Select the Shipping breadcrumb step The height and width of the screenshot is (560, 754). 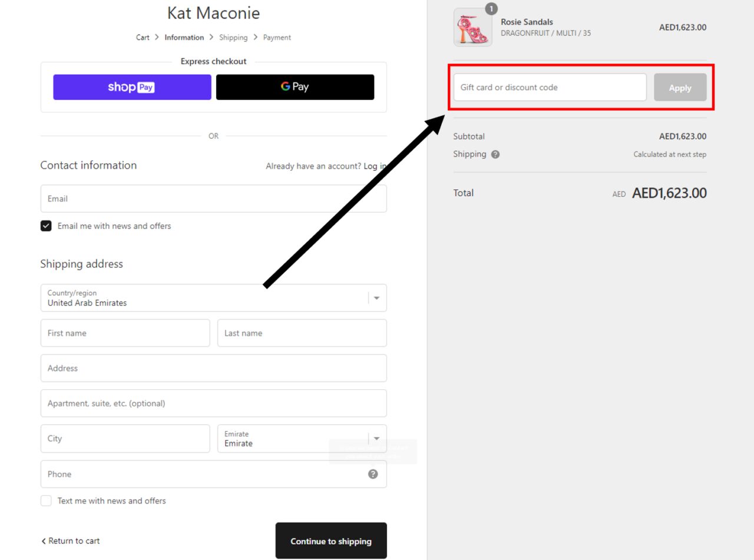(233, 38)
